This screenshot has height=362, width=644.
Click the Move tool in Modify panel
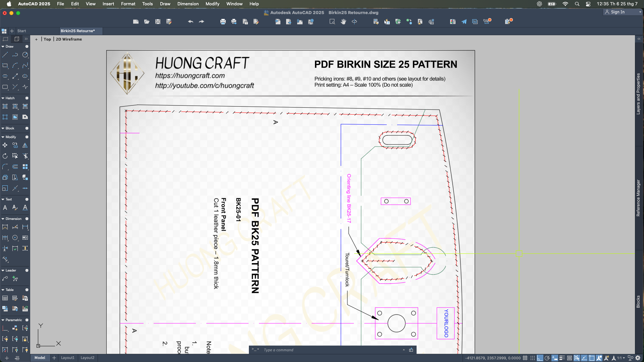pos(5,145)
